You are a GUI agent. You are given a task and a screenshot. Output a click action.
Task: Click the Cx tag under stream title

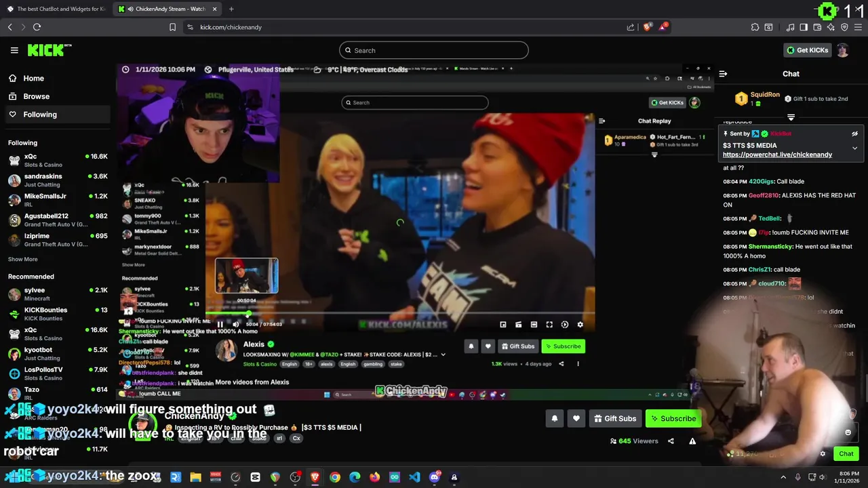point(296,439)
